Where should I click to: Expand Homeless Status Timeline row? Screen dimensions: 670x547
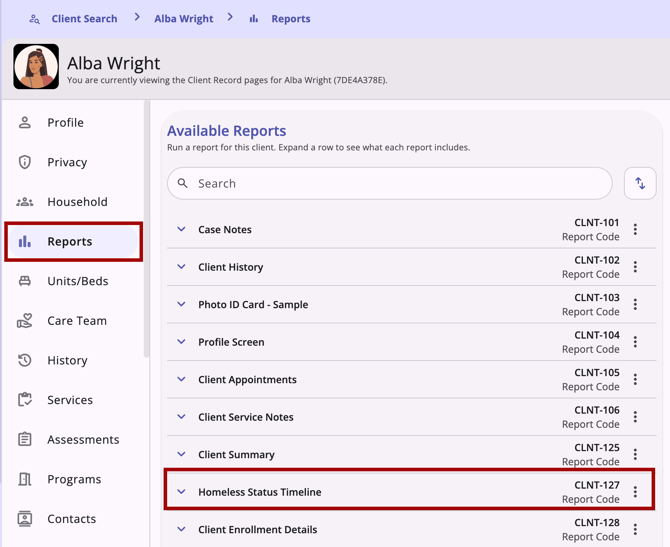(x=181, y=492)
